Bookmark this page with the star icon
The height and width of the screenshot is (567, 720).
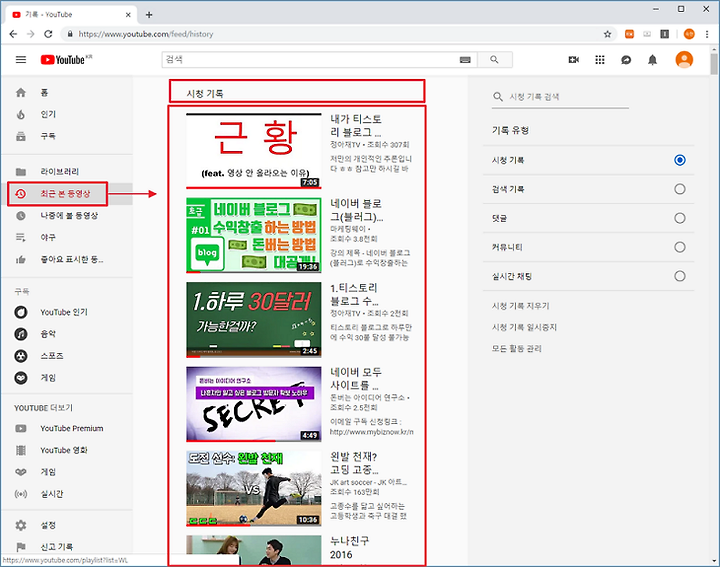(x=608, y=34)
